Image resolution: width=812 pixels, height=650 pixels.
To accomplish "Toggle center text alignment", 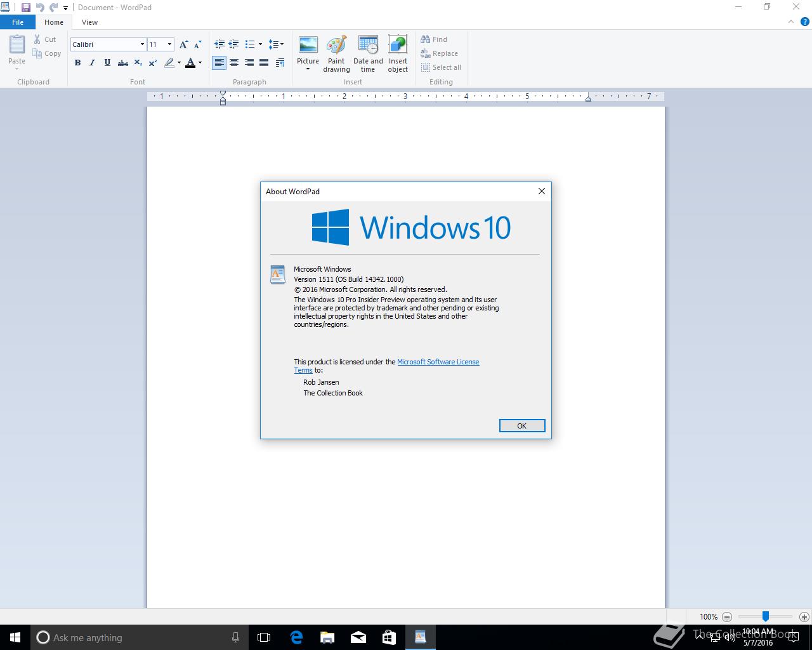I will (x=234, y=63).
